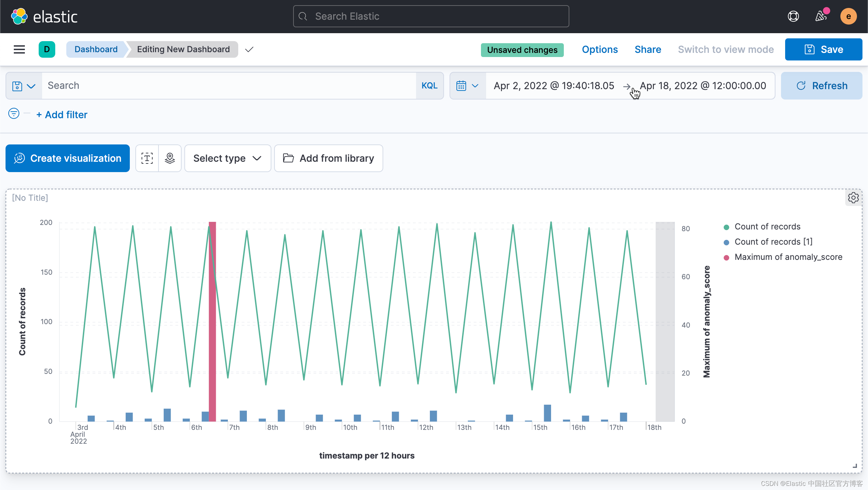The image size is (868, 490).
Task: Add a maps panel icon
Action: point(170,158)
